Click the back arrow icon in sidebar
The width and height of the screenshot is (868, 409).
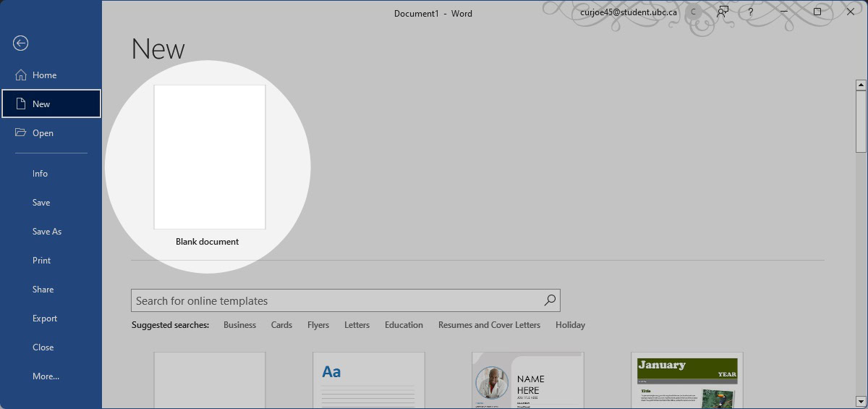tap(20, 43)
